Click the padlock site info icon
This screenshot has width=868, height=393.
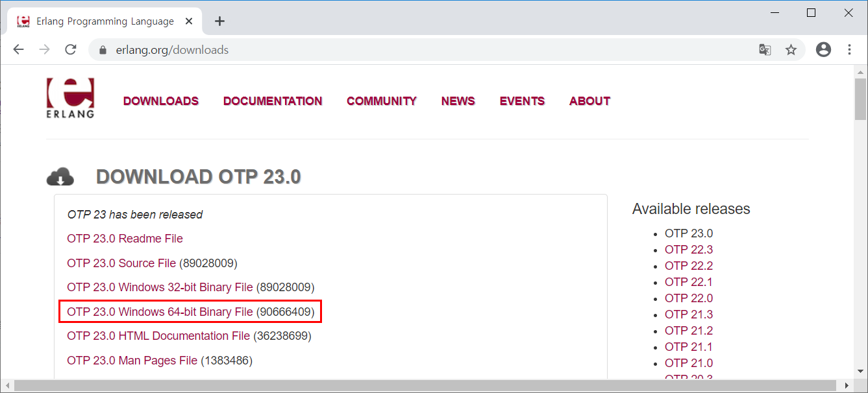(x=101, y=50)
